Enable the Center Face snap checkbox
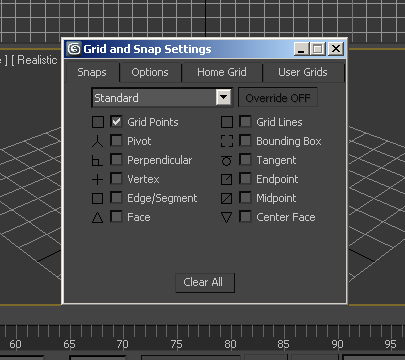The width and height of the screenshot is (405, 360). pyautogui.click(x=245, y=217)
